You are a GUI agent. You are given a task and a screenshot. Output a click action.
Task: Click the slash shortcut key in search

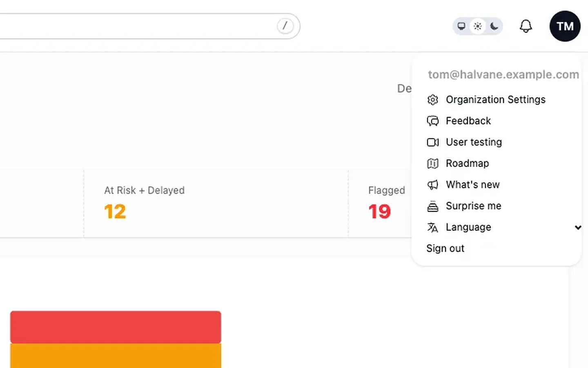pyautogui.click(x=285, y=26)
